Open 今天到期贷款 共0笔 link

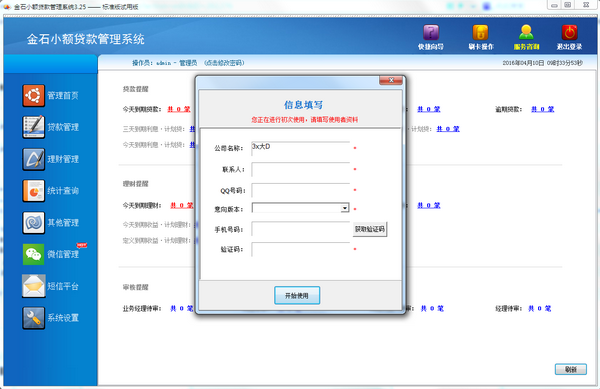pos(179,109)
